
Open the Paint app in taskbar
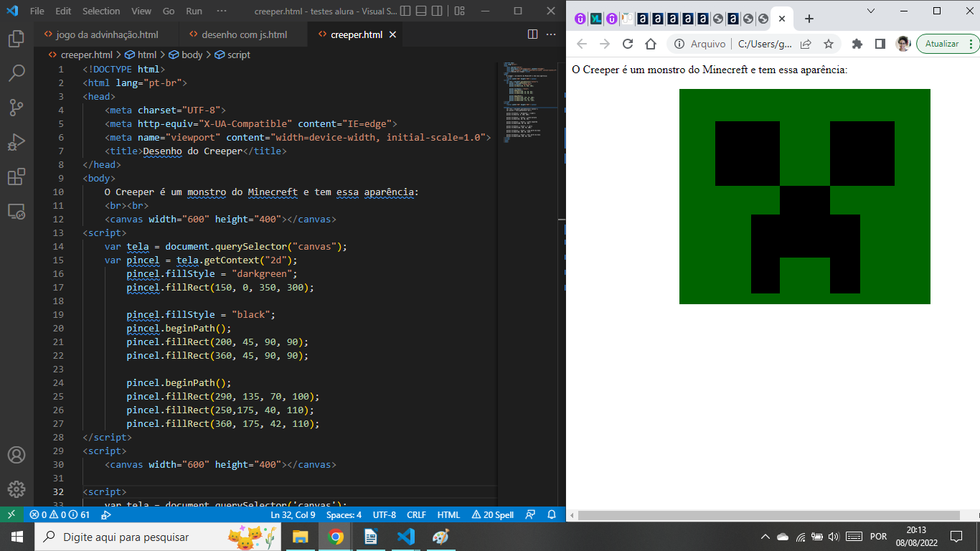click(x=440, y=537)
